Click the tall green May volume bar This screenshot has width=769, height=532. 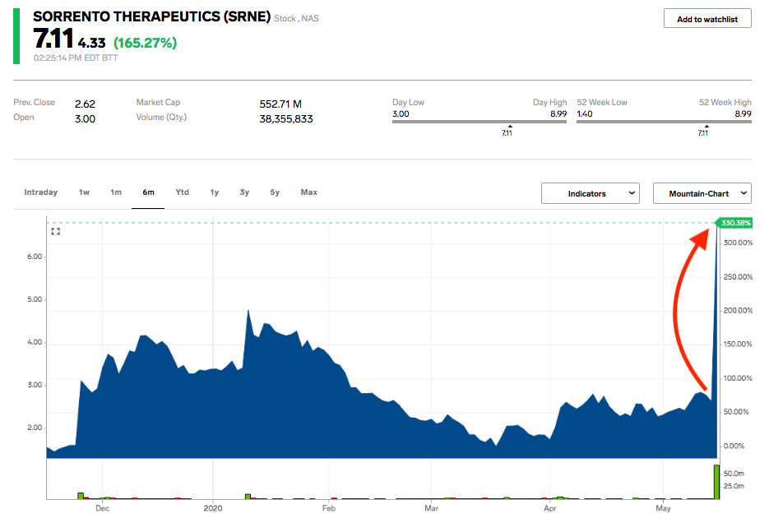[716, 481]
